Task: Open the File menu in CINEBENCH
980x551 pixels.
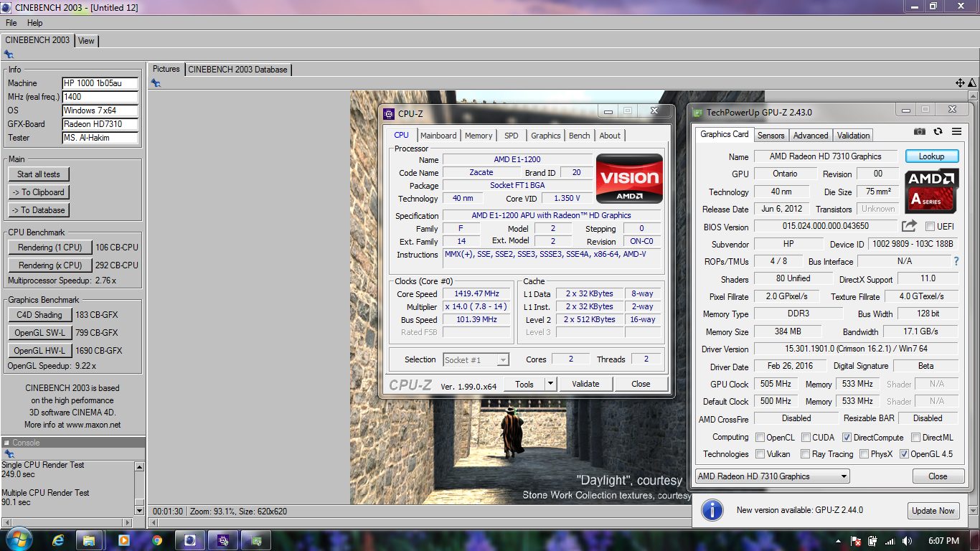Action: 11,23
